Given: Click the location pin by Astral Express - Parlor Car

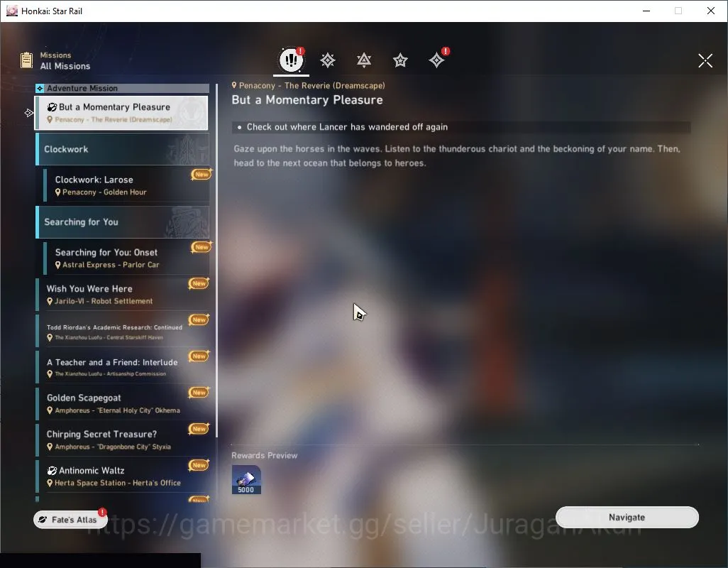Looking at the screenshot, I should tap(58, 266).
